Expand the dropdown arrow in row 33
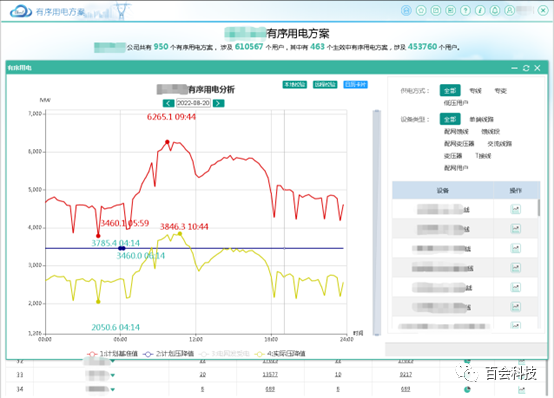 112,375
